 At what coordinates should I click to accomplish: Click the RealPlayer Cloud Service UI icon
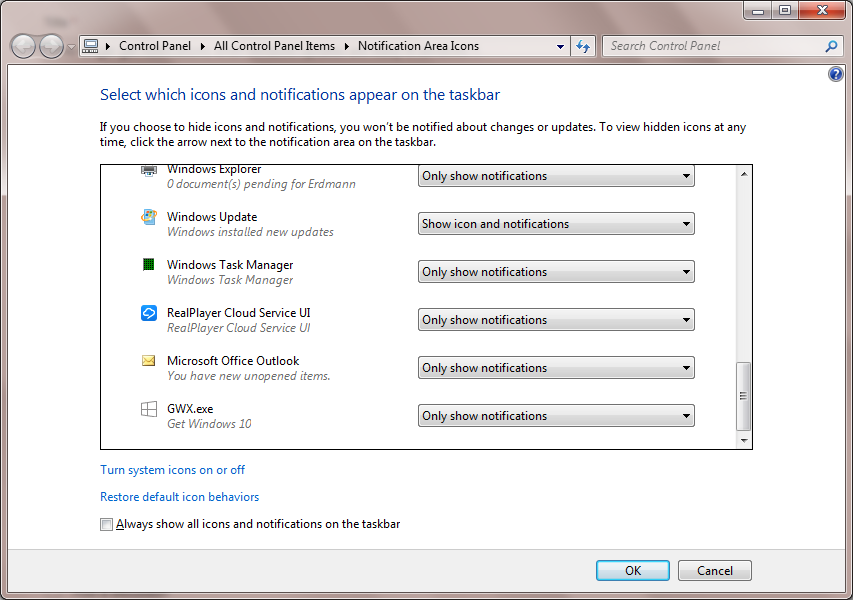149,313
